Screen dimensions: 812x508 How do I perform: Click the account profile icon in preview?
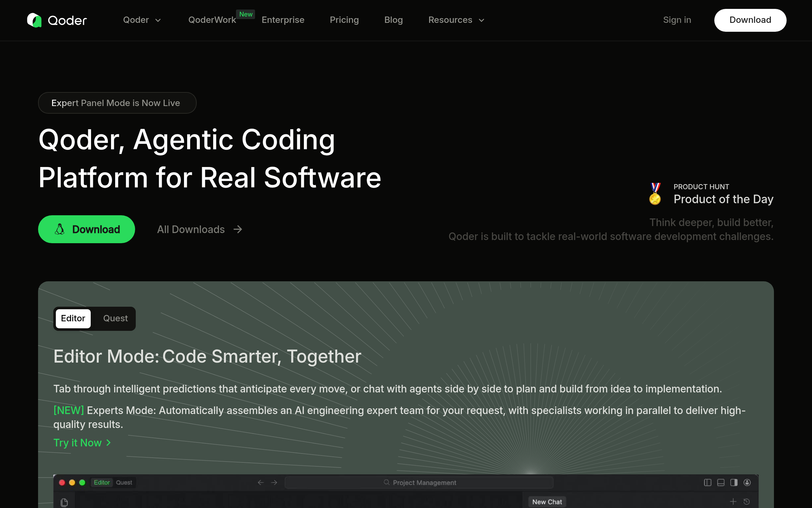click(x=747, y=483)
